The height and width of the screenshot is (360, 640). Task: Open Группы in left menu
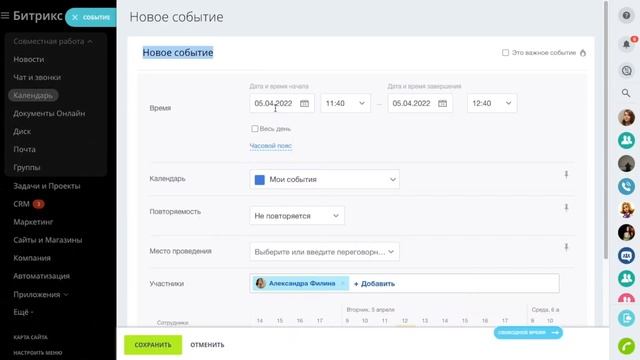27,167
